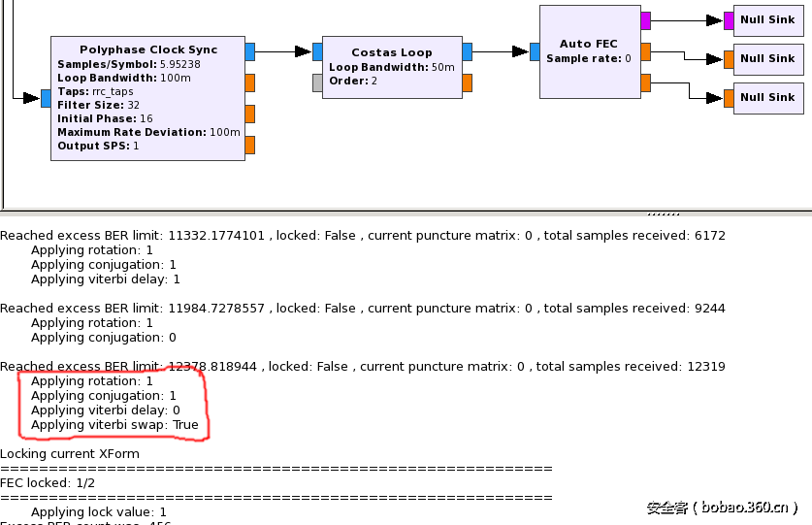Select the Costas Loop block

[x=391, y=67]
